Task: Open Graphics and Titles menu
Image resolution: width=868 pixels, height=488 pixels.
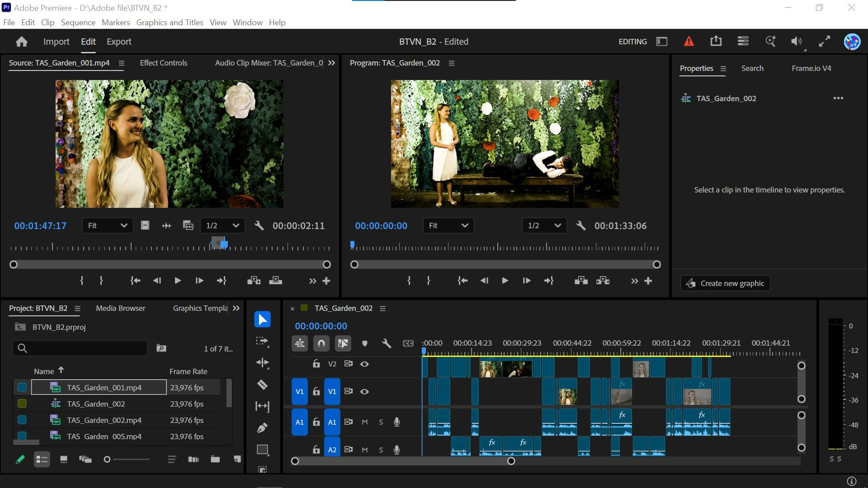Action: (x=170, y=23)
